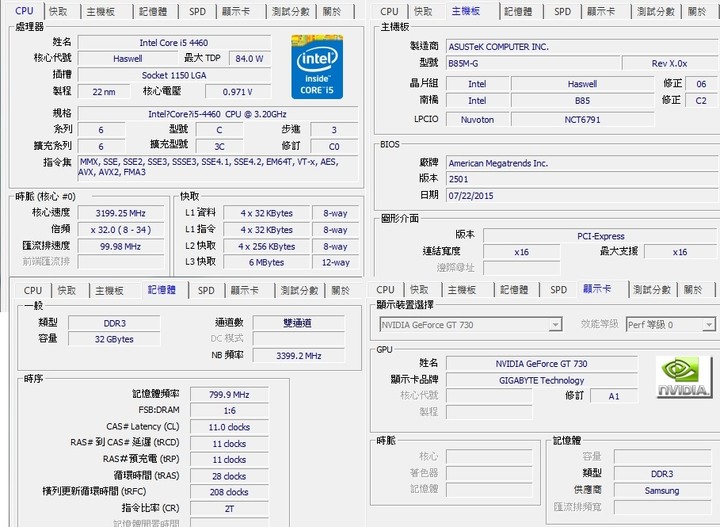Select the 'Socket 1150 LGA' socket value
The height and width of the screenshot is (527, 720).
174,75
